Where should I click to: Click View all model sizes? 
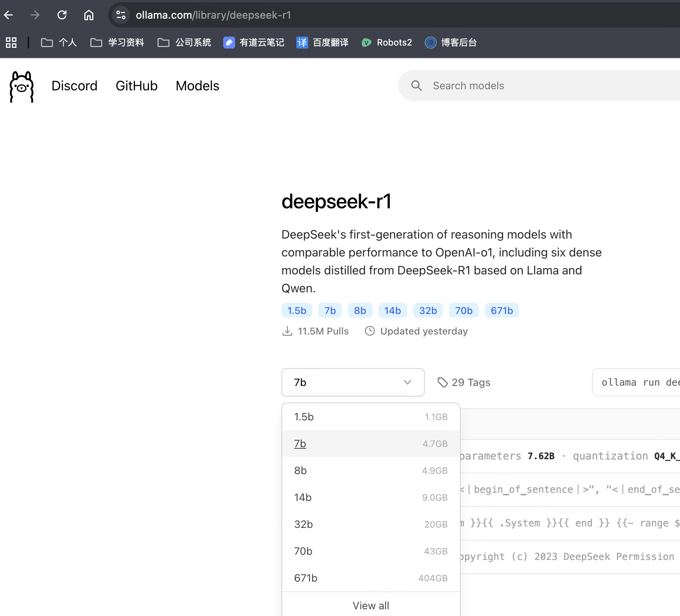tap(371, 606)
